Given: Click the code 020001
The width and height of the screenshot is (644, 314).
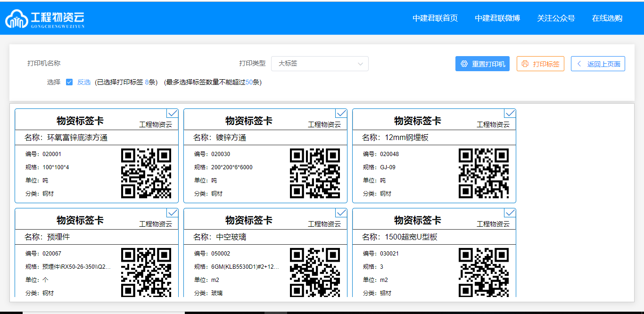Looking at the screenshot, I should (52, 154).
